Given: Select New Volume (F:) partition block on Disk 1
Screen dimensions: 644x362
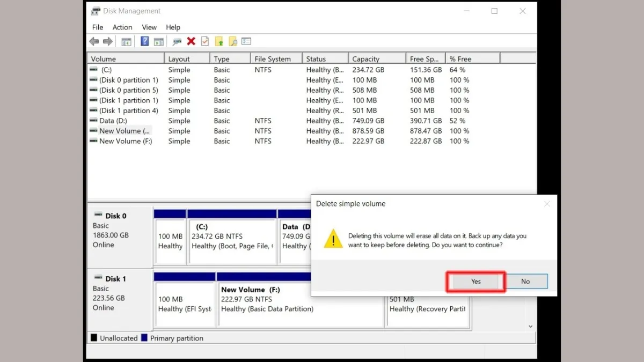Looking at the screenshot, I should click(x=268, y=303).
